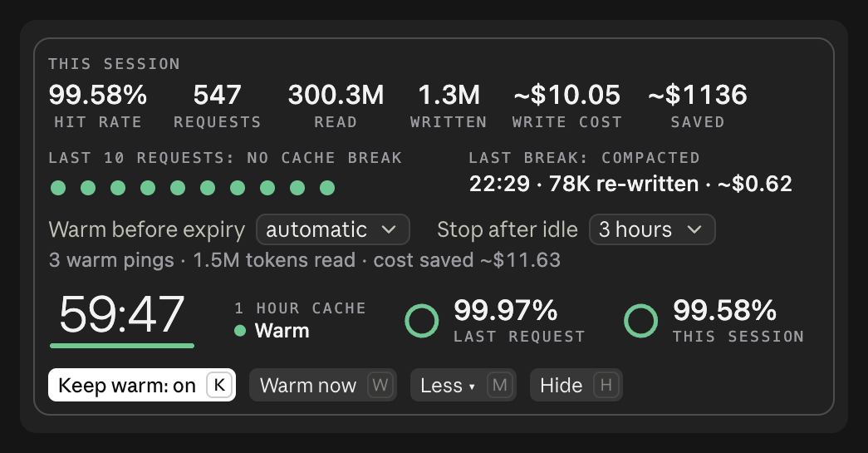Click the Warm before expiry label
Screen dimensions: 868x453
click(147, 229)
